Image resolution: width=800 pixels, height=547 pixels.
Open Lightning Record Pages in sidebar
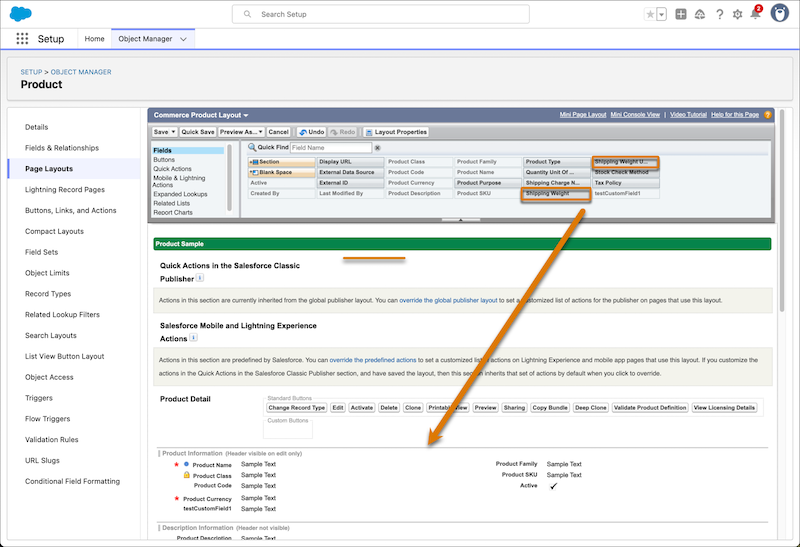(65, 190)
